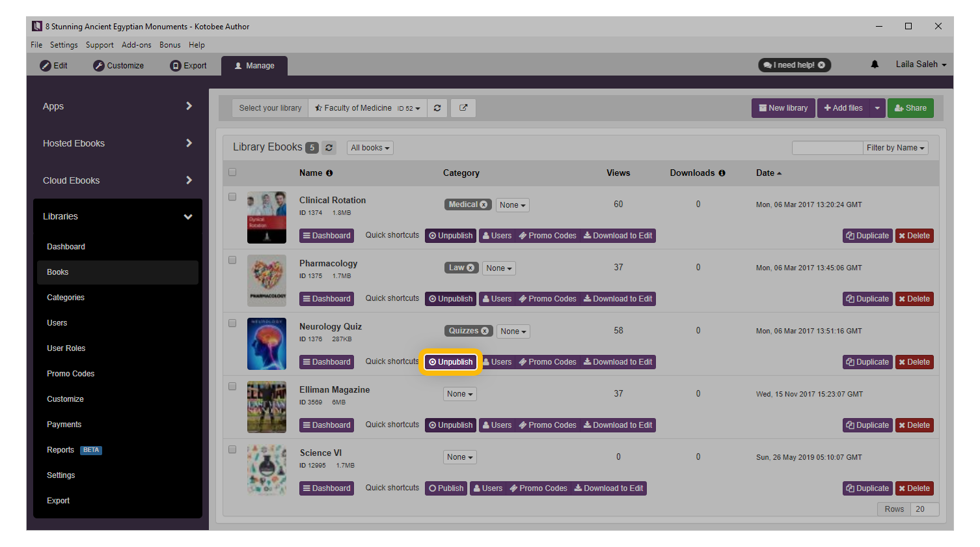Open Elliman Magazine cover thumbnail
The height and width of the screenshot is (547, 980).
click(267, 407)
